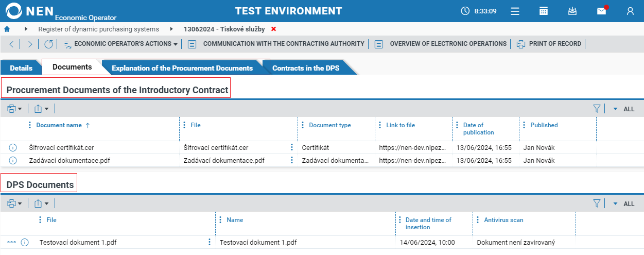Click the filter icon in the DPS Documents grid
Viewport: 644px width, 255px height.
point(597,203)
